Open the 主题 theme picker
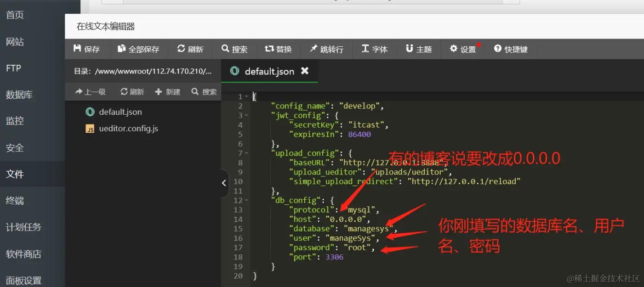This screenshot has width=644, height=287. tap(419, 49)
